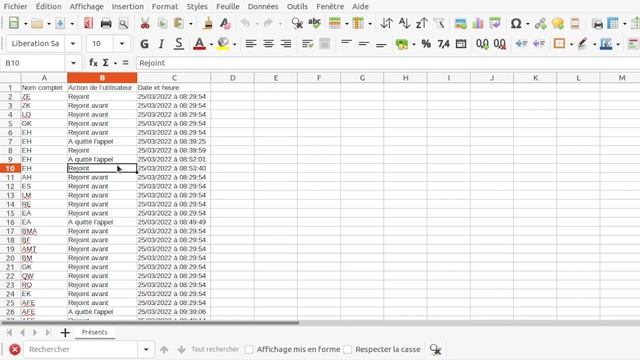Sort ascending A to Z icon

pos(404,23)
